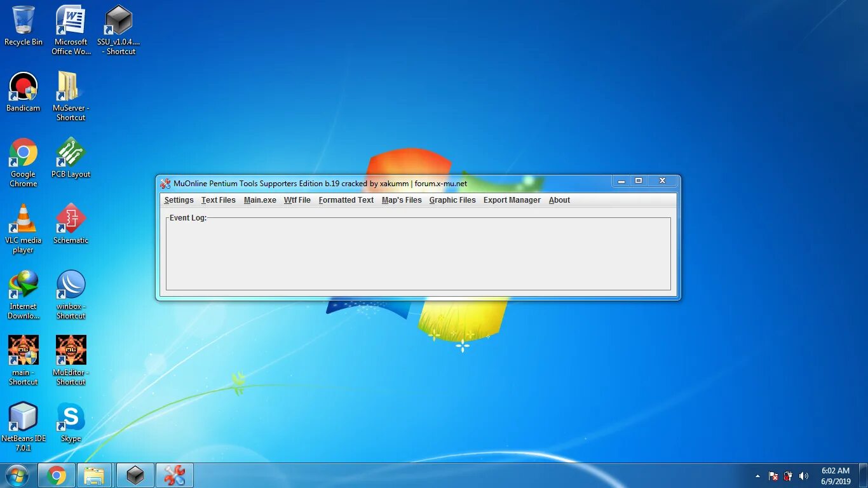Select the SSU_v1.0.4 shortcut icon

pyautogui.click(x=118, y=30)
